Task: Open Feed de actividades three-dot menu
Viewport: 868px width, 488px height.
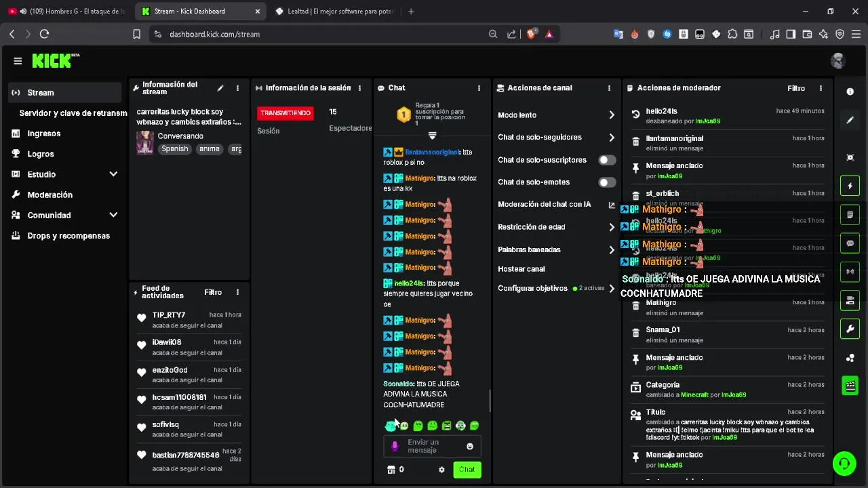Action: click(x=237, y=292)
